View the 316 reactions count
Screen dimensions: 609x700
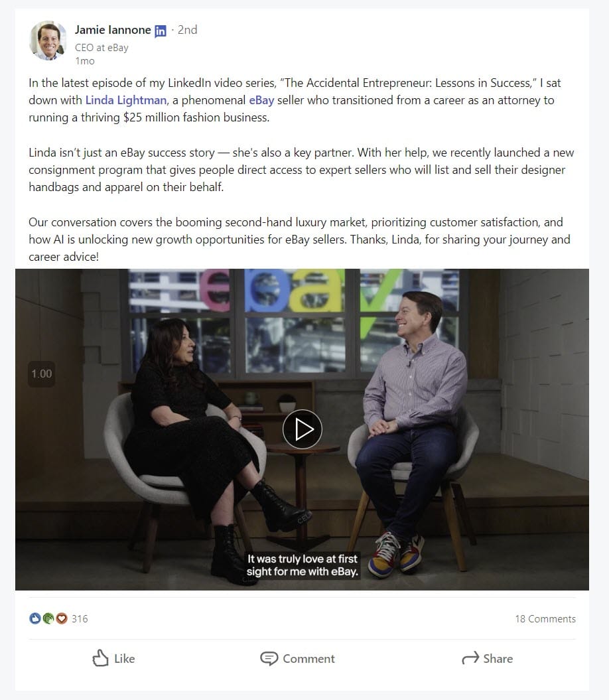tap(80, 619)
